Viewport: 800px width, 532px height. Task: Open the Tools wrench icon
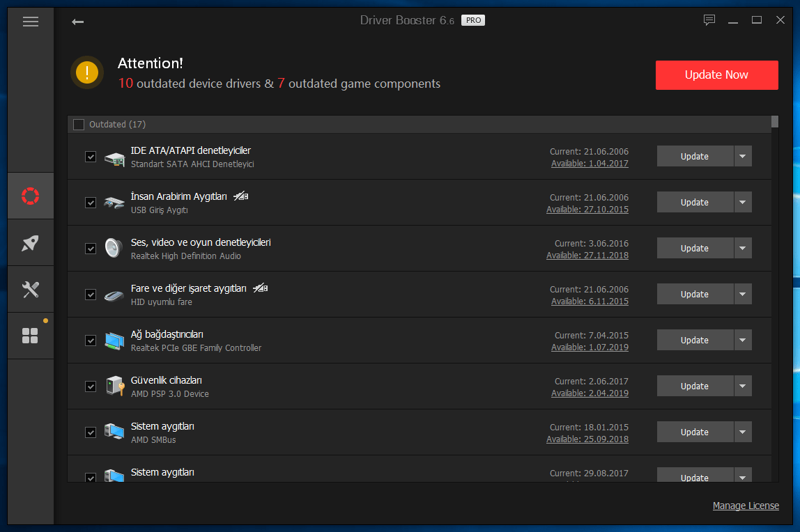pos(31,290)
